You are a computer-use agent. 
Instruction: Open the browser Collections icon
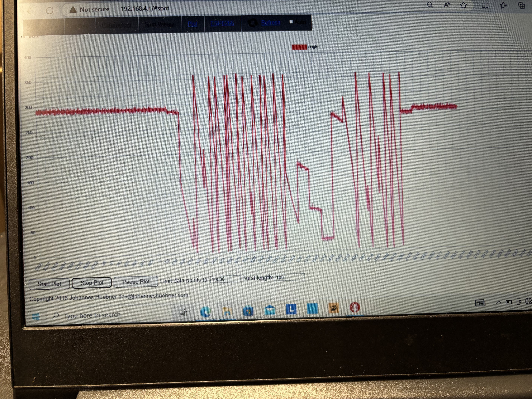tap(521, 5)
